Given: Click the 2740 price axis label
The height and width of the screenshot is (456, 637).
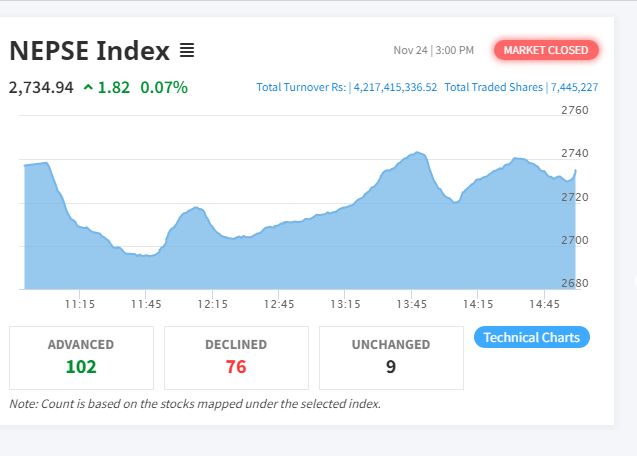Looking at the screenshot, I should point(574,153).
